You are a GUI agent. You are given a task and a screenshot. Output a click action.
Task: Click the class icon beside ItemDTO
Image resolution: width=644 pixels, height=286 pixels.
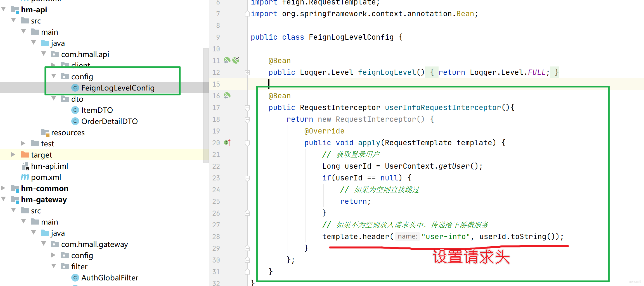pyautogui.click(x=75, y=110)
